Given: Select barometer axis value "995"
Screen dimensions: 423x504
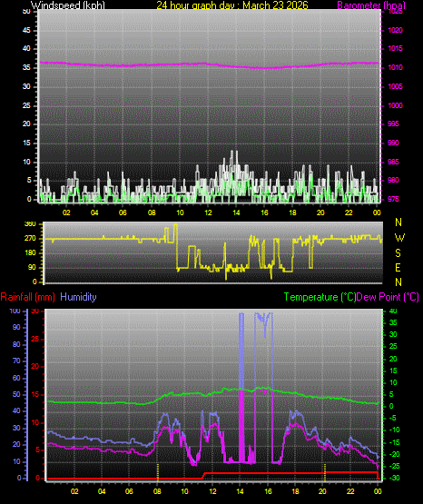Looking at the screenshot, I should 393,124.
